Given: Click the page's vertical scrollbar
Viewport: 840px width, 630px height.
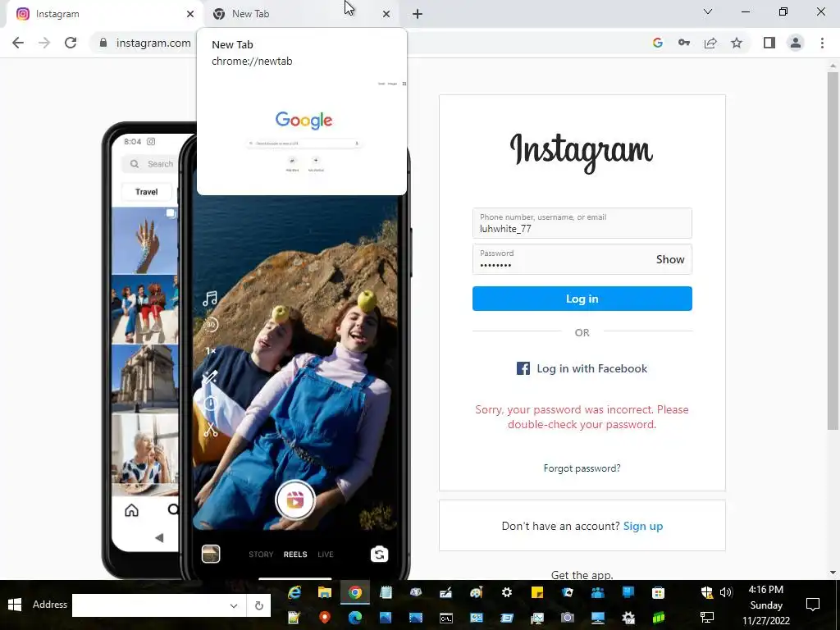Looking at the screenshot, I should pos(833,250).
